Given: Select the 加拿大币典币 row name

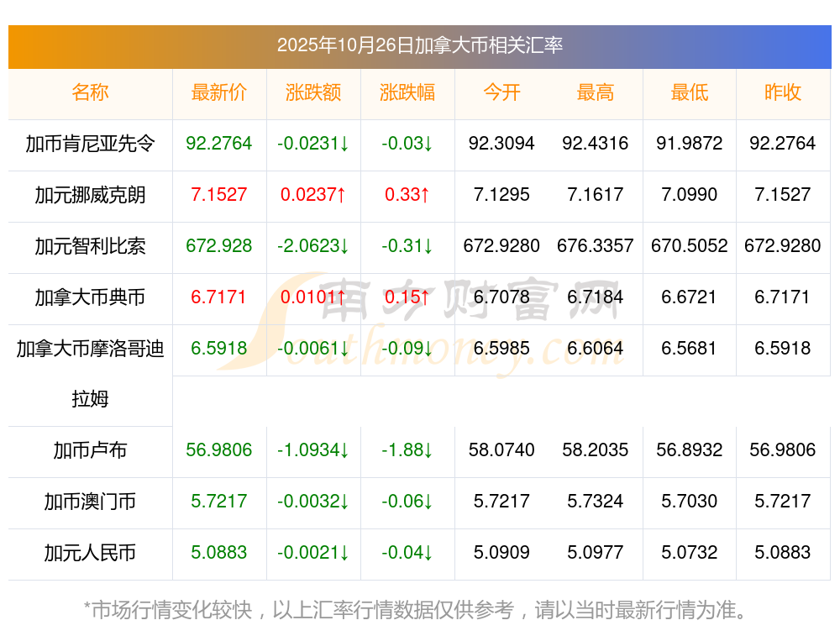Looking at the screenshot, I should click(90, 297).
